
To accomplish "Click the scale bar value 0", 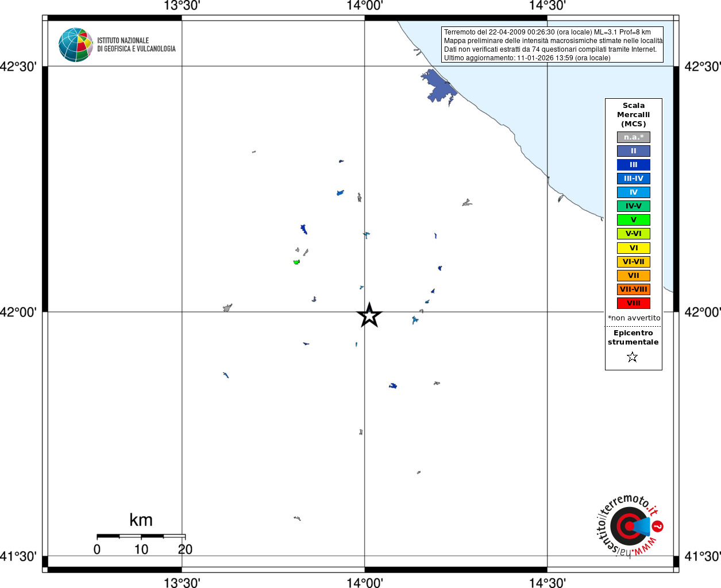I will pos(97,549).
